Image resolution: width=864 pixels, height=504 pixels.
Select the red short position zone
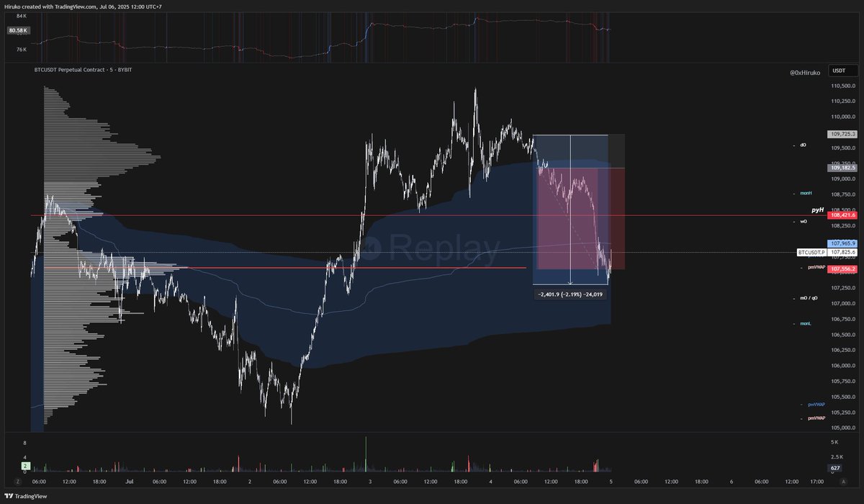(x=580, y=219)
